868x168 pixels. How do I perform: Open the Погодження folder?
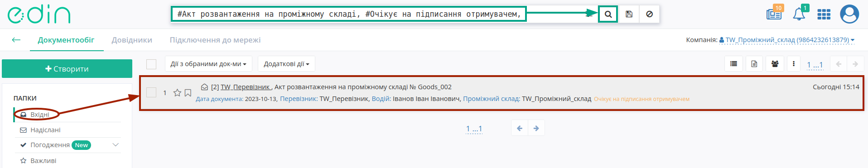coord(50,145)
